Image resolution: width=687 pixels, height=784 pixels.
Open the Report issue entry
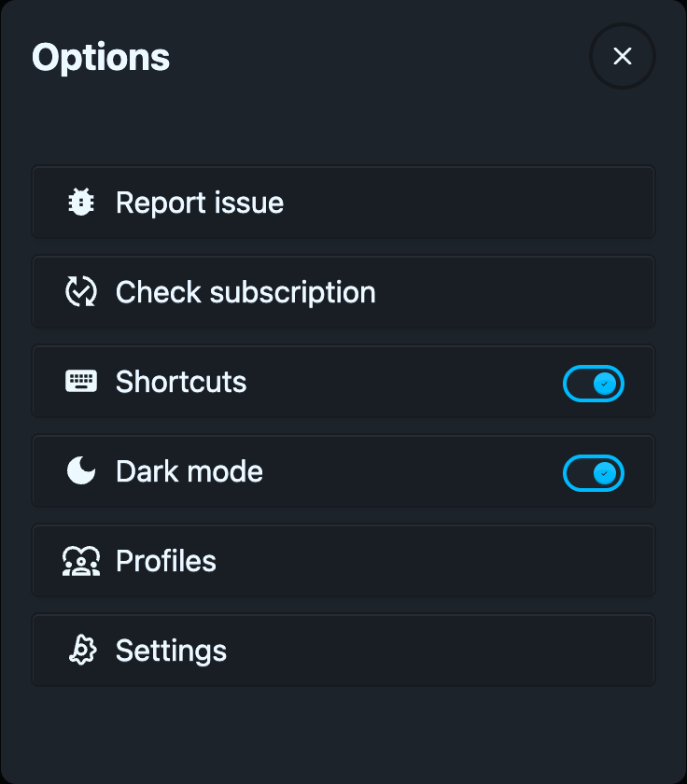[x=343, y=202]
